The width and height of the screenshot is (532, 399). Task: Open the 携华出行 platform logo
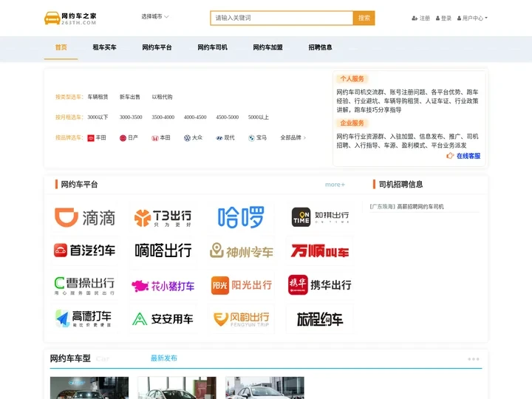point(320,285)
